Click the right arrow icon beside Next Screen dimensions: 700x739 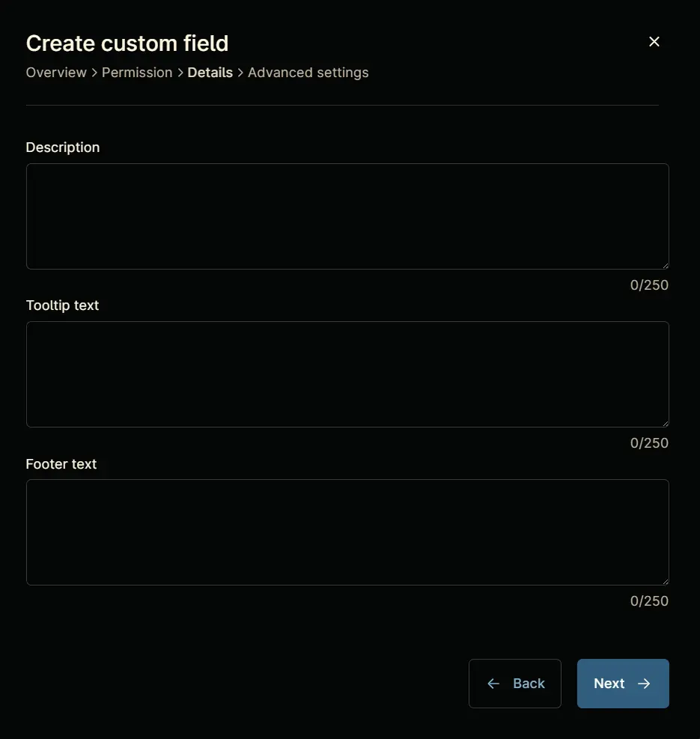pos(644,684)
